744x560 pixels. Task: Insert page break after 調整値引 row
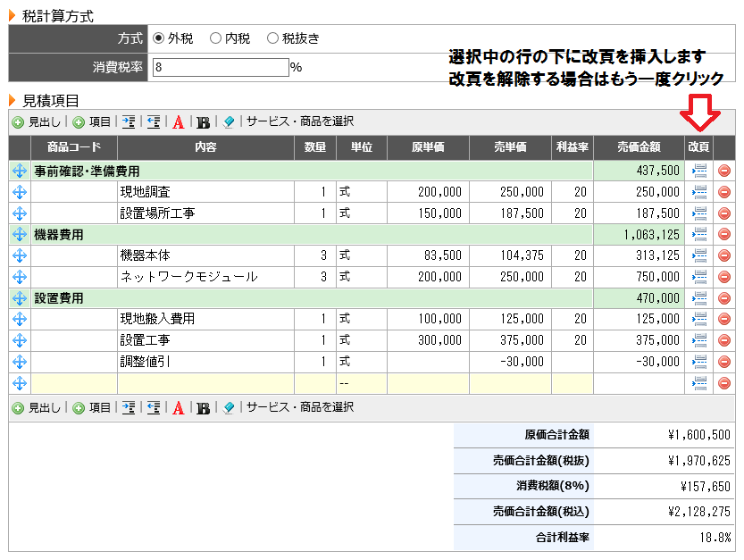click(x=699, y=362)
